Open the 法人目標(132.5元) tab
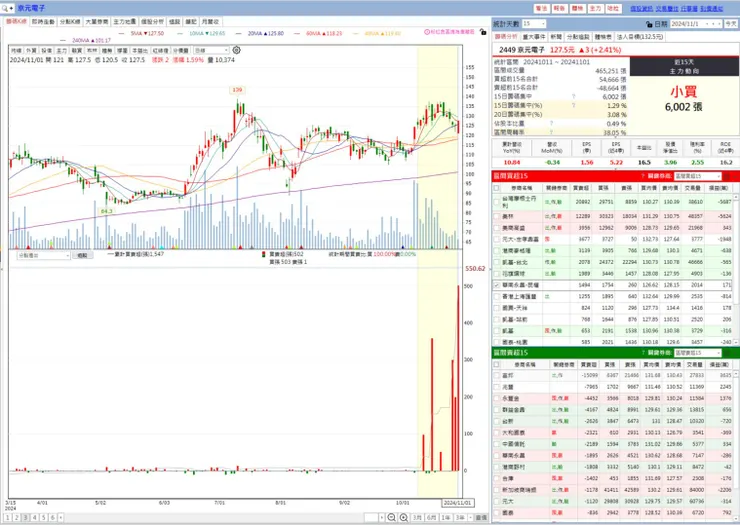740x525 pixels. pos(640,37)
